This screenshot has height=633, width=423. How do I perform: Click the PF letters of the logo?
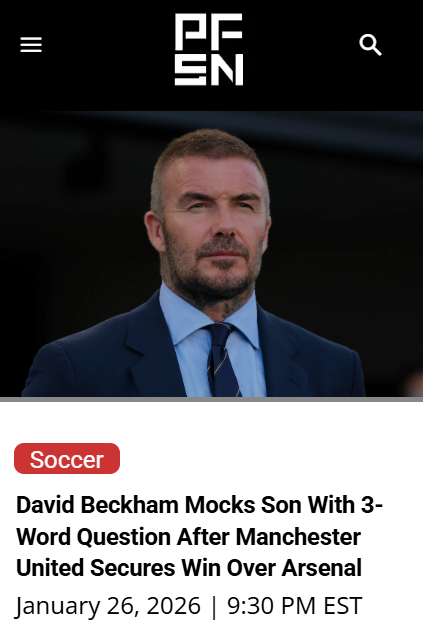[209, 31]
